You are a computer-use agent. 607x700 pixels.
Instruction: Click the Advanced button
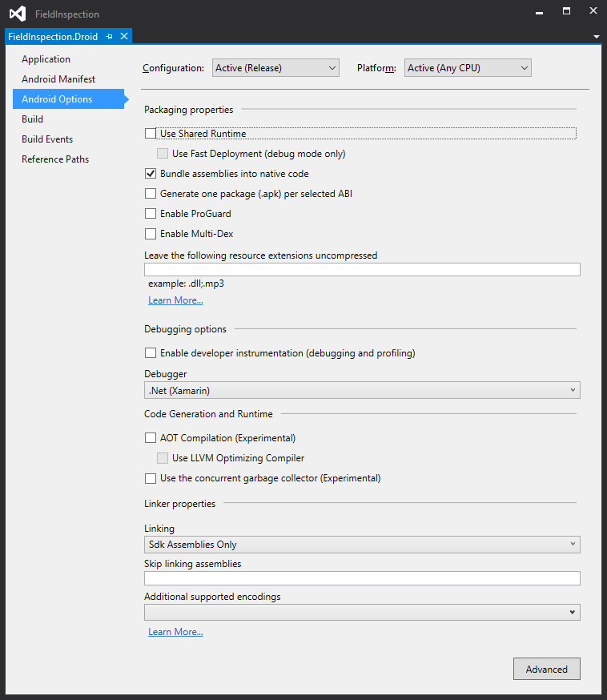point(547,669)
